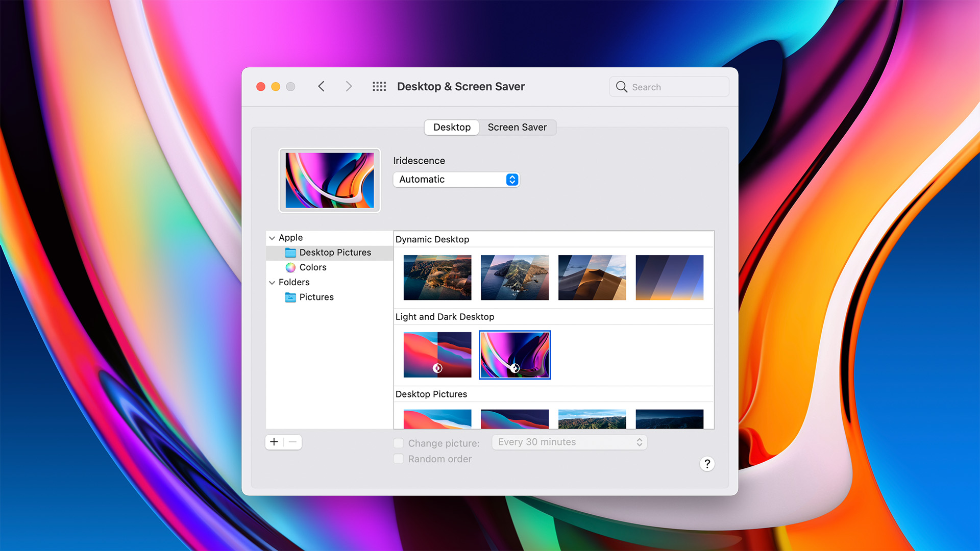The width and height of the screenshot is (980, 551).
Task: Choose the Catalina island dynamic wallpaper
Action: tap(514, 278)
